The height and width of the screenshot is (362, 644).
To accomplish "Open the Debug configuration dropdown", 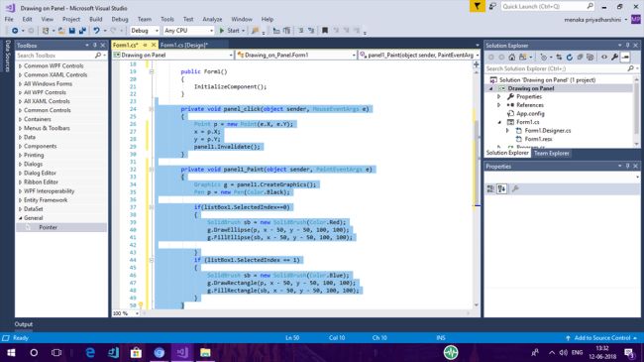I will [x=145, y=31].
